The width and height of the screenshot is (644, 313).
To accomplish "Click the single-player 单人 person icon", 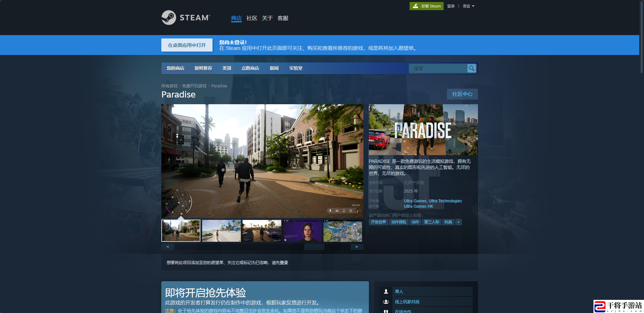I will pyautogui.click(x=386, y=291).
